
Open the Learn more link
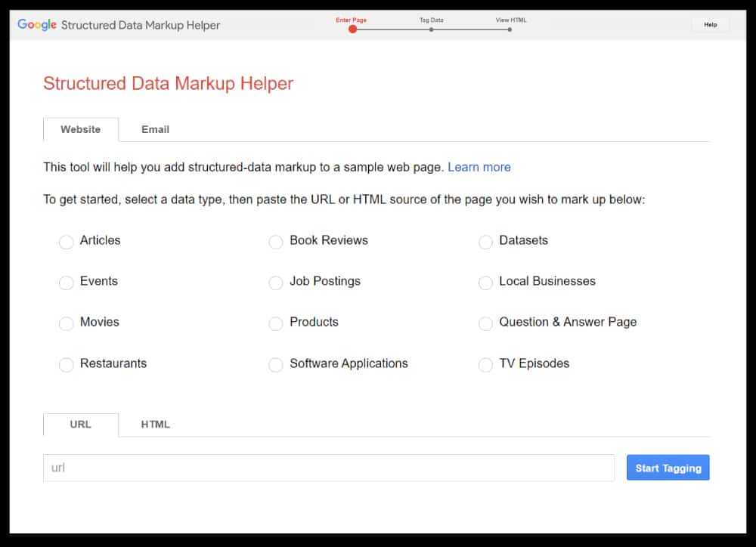coord(479,167)
